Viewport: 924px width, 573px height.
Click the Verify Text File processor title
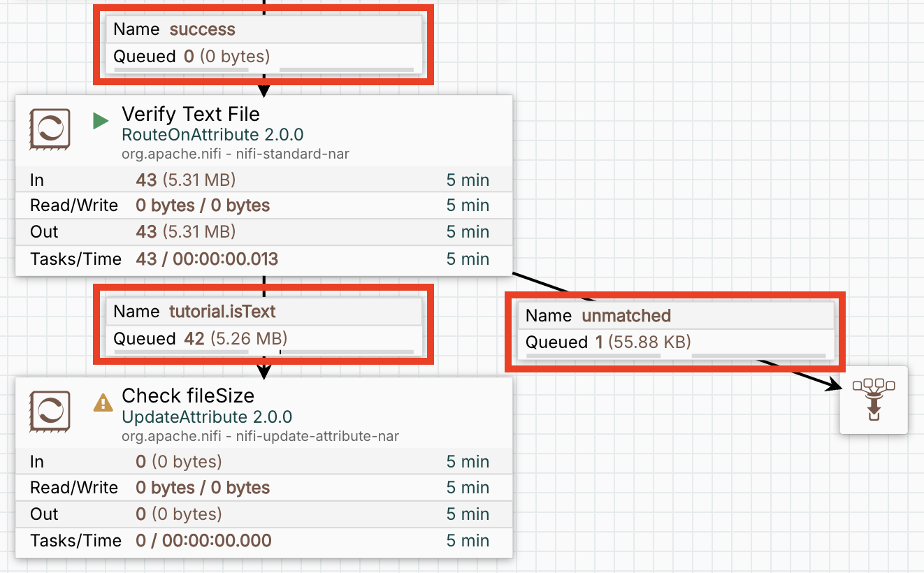tap(190, 114)
